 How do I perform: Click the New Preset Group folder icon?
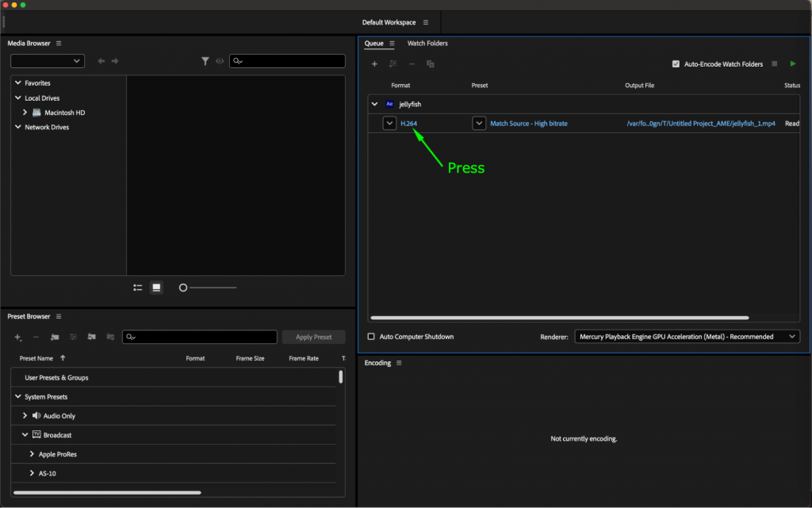tap(54, 337)
